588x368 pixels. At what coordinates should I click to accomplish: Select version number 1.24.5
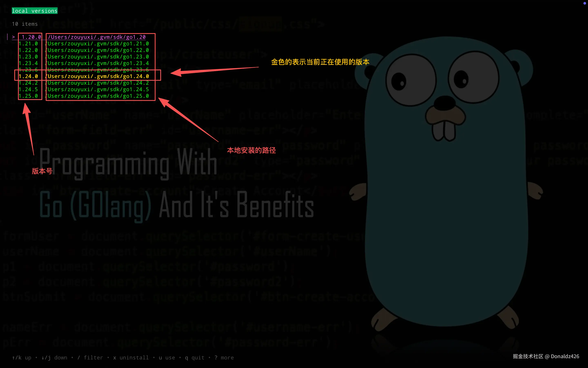click(28, 90)
